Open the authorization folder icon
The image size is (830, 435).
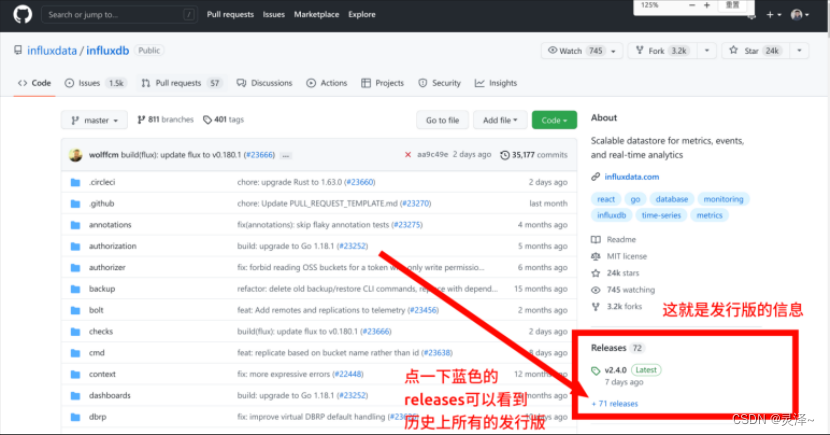(76, 246)
